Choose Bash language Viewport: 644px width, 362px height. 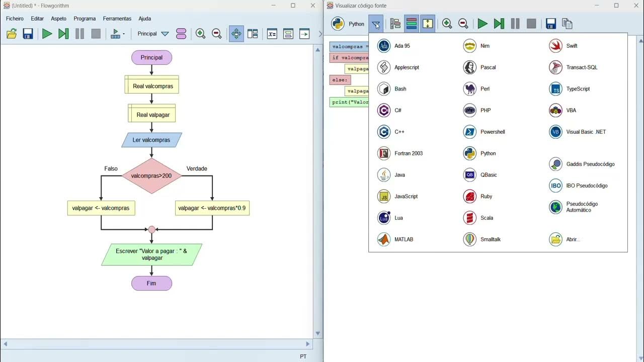(x=392, y=89)
